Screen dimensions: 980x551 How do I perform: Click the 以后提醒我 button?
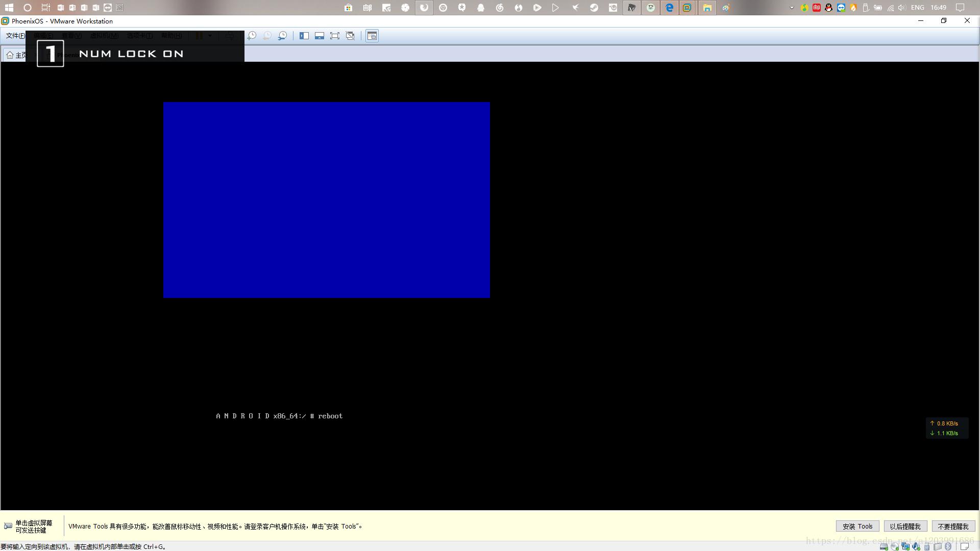pos(905,527)
